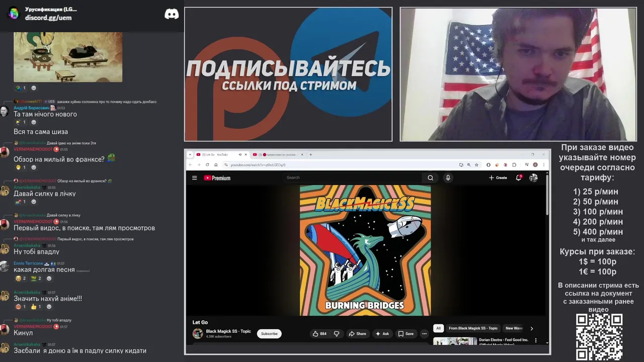
Task: Open the tab search dropdown arrow
Action: (190, 154)
